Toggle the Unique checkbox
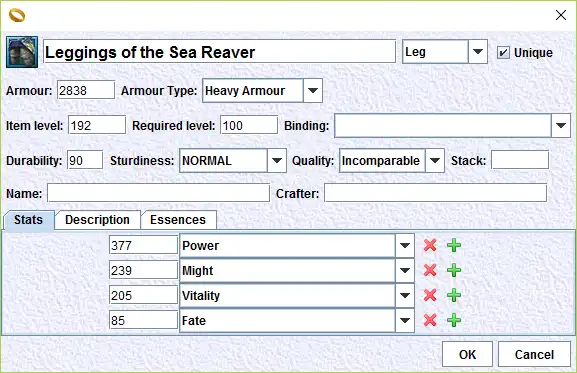Screen dimensions: 577x373 coord(503,53)
